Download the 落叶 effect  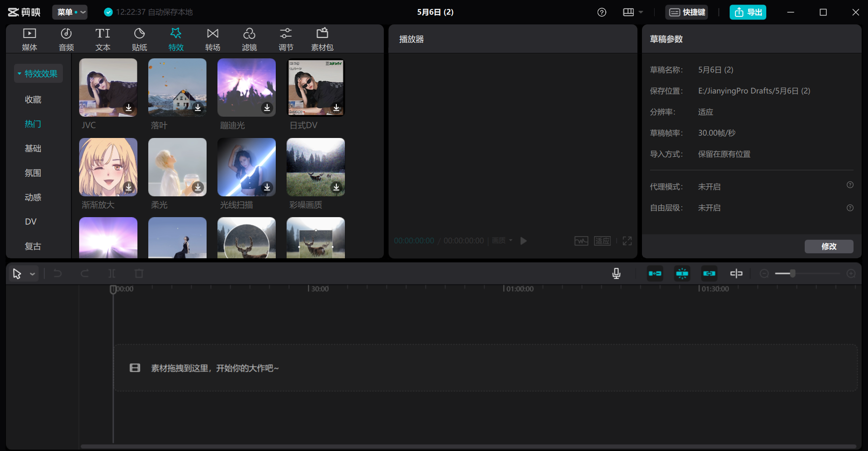click(x=198, y=108)
